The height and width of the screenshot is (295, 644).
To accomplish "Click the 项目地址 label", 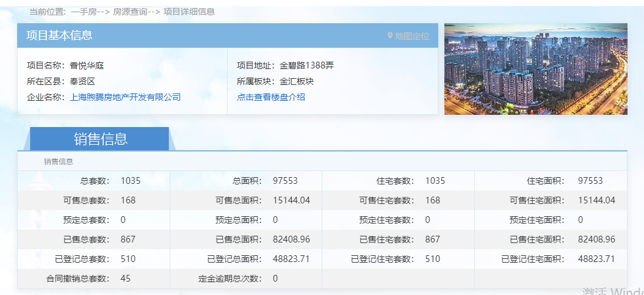I will (x=256, y=65).
